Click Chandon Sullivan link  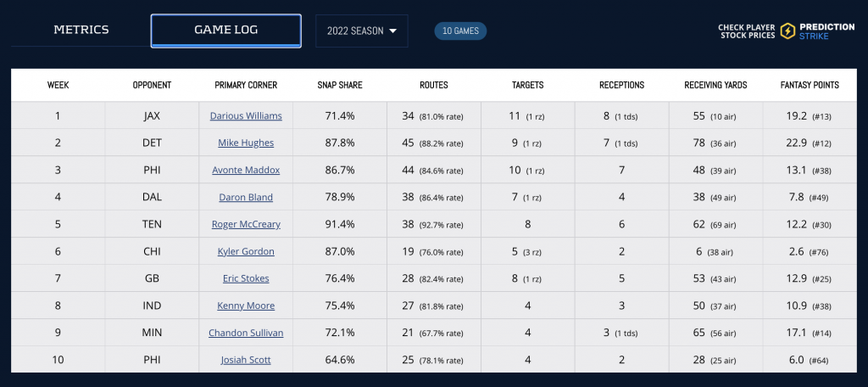[246, 333]
